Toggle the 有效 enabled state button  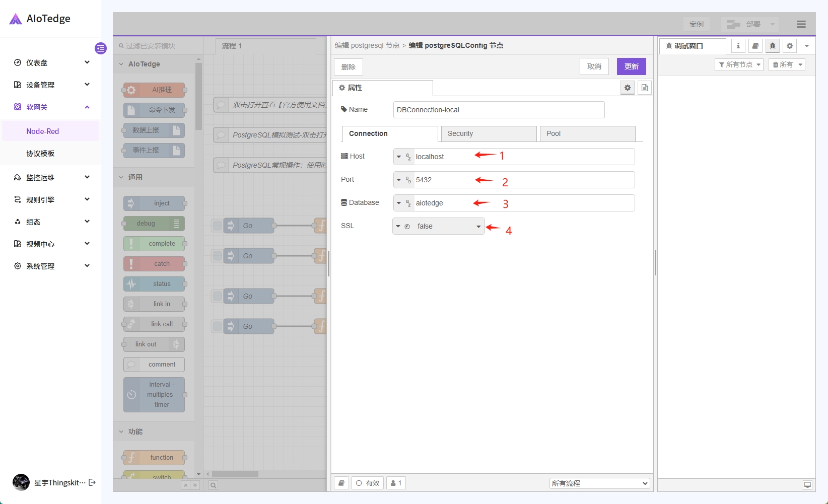click(367, 483)
